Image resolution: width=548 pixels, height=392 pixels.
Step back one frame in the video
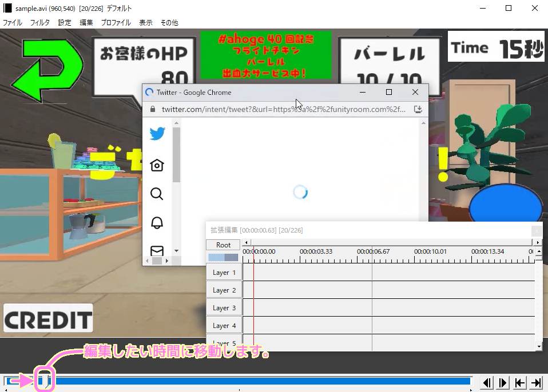pos(487,382)
